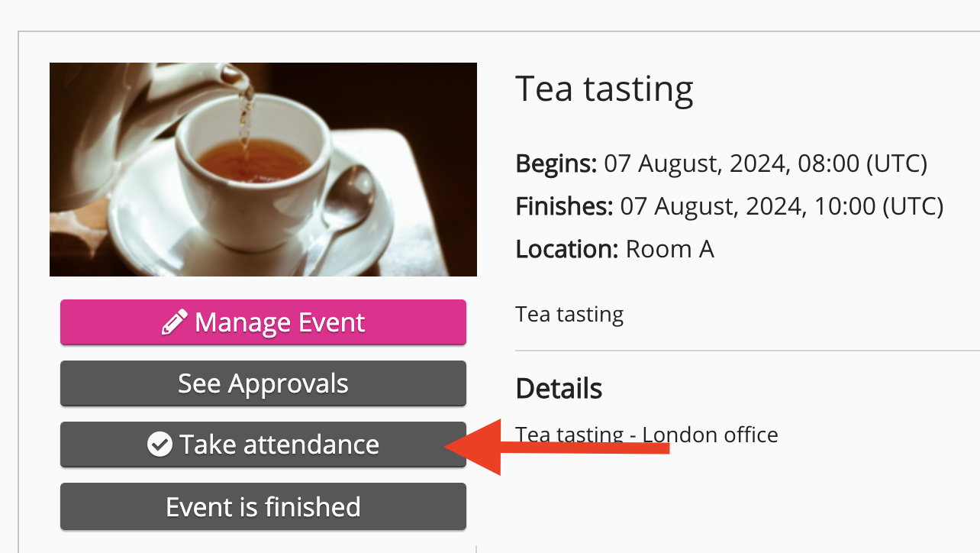Select the 10:00 (UTC) finish date text

[782, 206]
